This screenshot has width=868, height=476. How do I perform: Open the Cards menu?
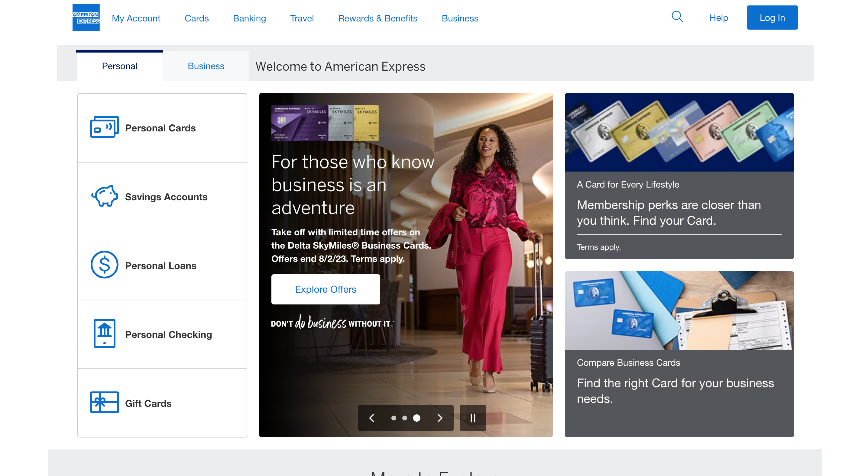pyautogui.click(x=197, y=18)
